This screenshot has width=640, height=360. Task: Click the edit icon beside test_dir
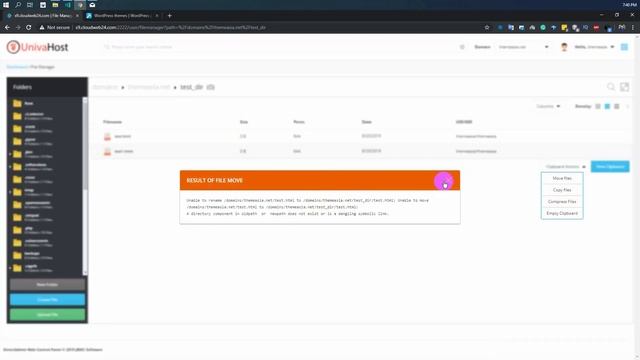[210, 87]
